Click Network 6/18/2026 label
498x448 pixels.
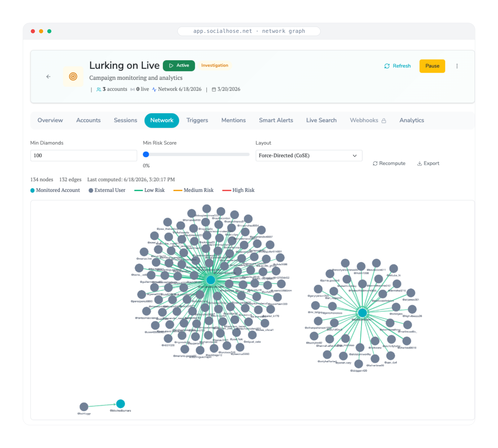click(177, 89)
